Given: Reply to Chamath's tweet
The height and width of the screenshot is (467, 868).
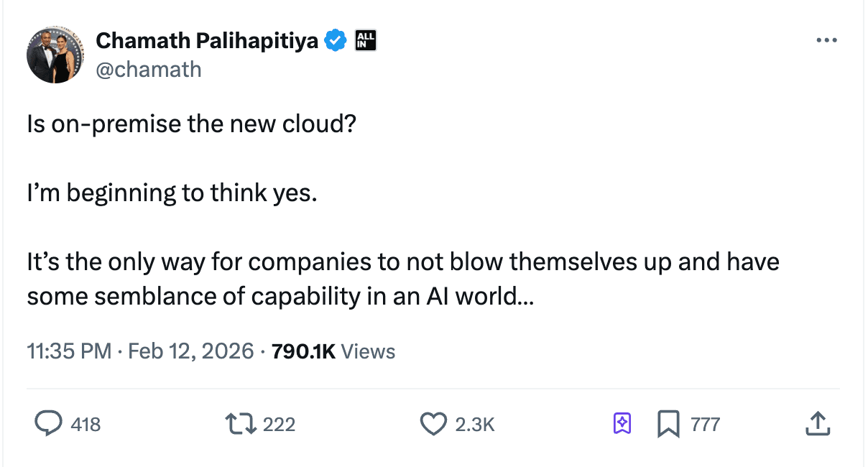Looking at the screenshot, I should tap(49, 424).
